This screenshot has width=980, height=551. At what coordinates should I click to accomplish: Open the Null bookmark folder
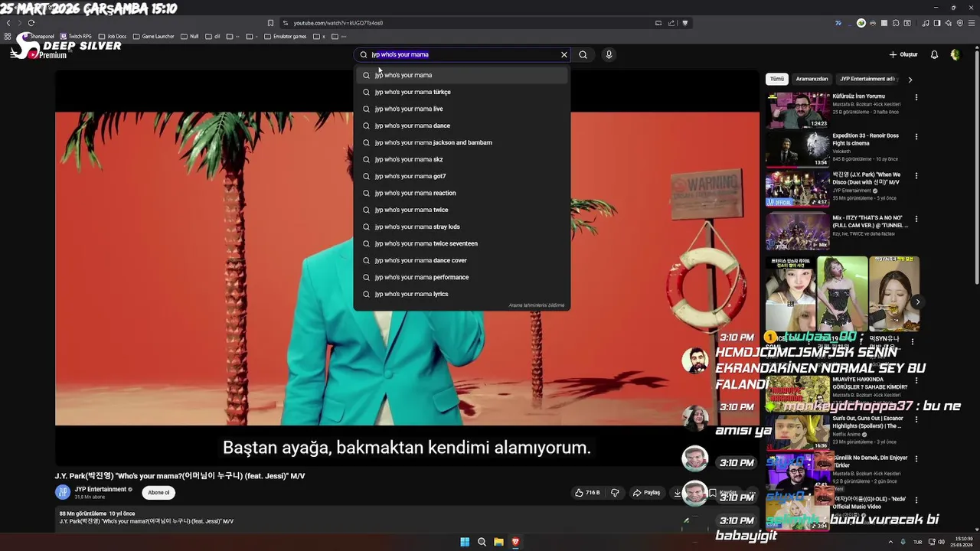[190, 36]
